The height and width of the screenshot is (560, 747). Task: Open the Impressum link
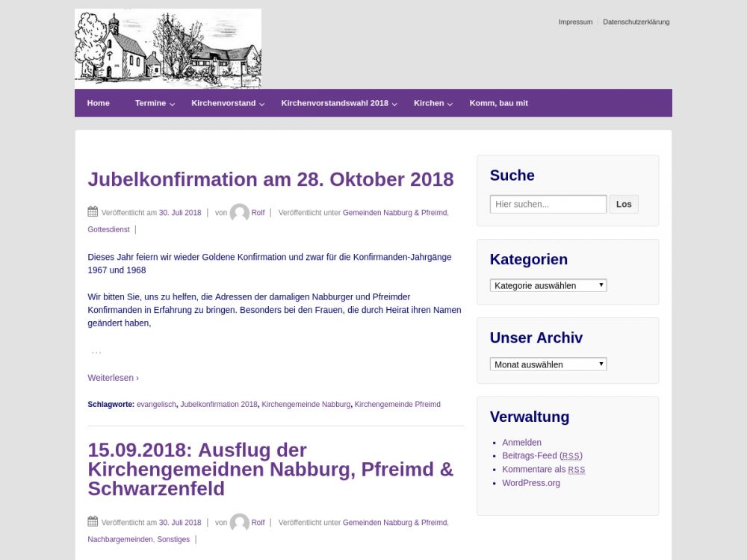point(575,22)
